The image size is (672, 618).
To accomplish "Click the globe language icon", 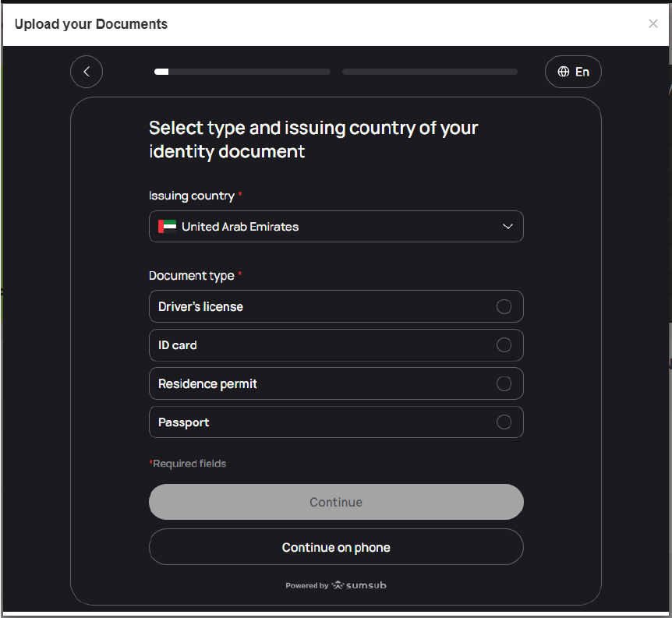I will 564,72.
